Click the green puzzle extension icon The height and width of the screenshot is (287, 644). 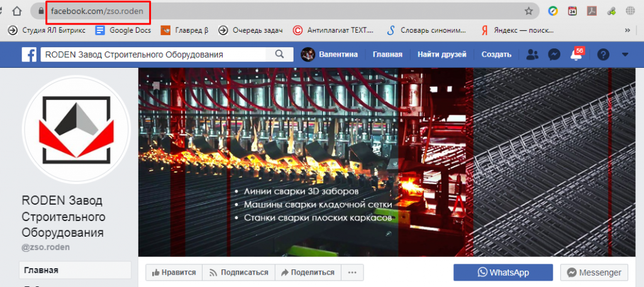(611, 11)
